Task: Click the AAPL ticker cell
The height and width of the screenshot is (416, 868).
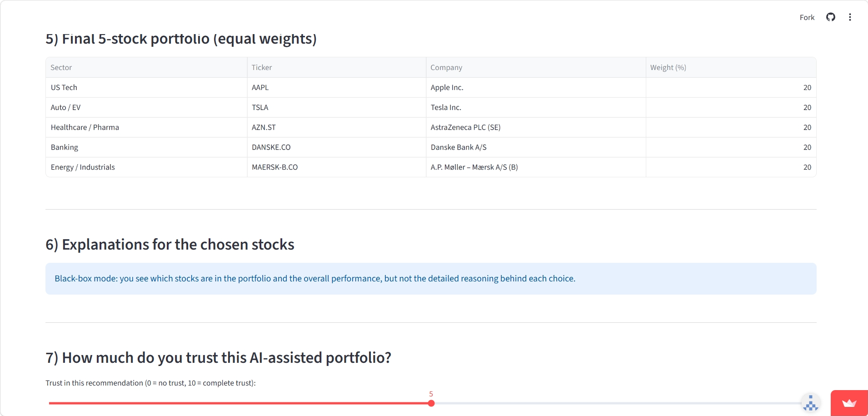Action: click(337, 87)
